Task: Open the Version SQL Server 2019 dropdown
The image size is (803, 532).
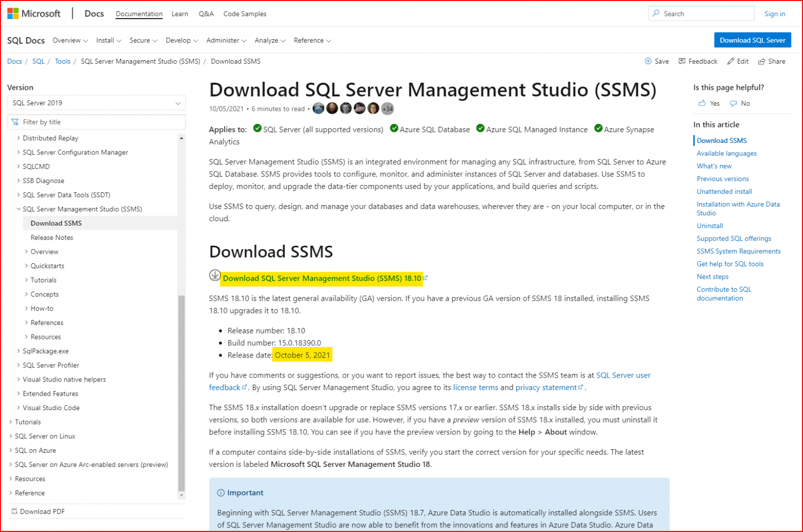Action: click(96, 103)
